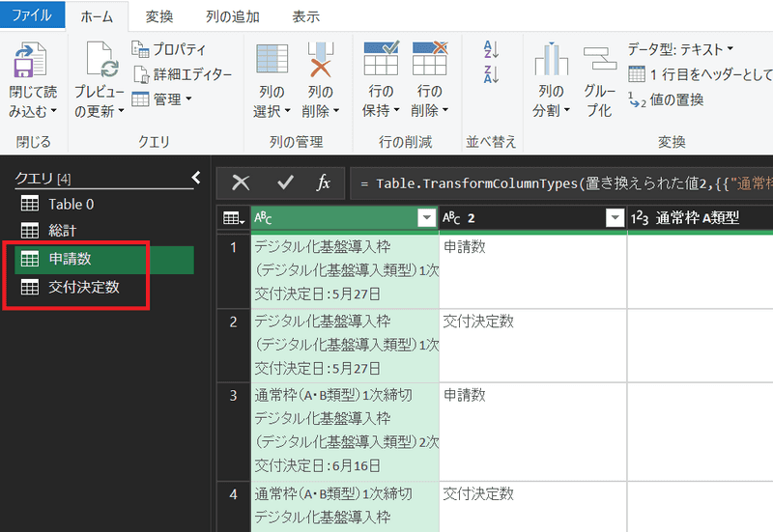This screenshot has height=532, width=773.
Task: Click the 列の選択 (Choose Columns) icon
Action: [272, 61]
